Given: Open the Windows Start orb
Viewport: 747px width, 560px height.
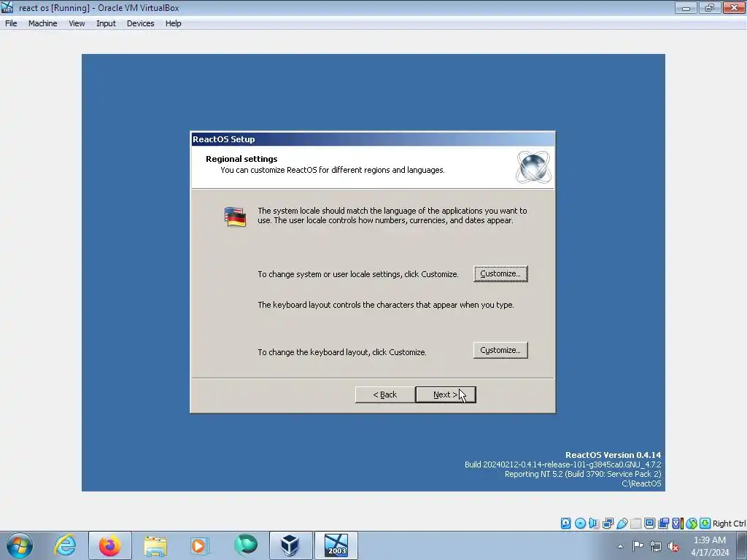Looking at the screenshot, I should 20,545.
